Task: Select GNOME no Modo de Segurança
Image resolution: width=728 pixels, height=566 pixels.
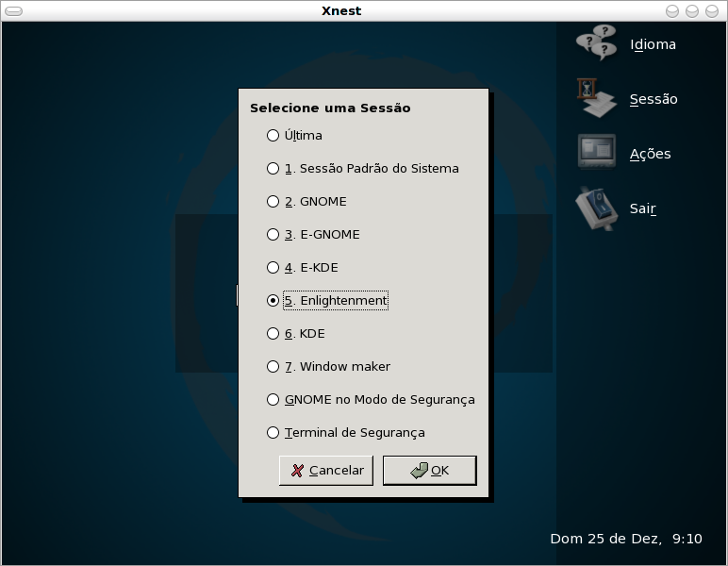Action: 371,399
